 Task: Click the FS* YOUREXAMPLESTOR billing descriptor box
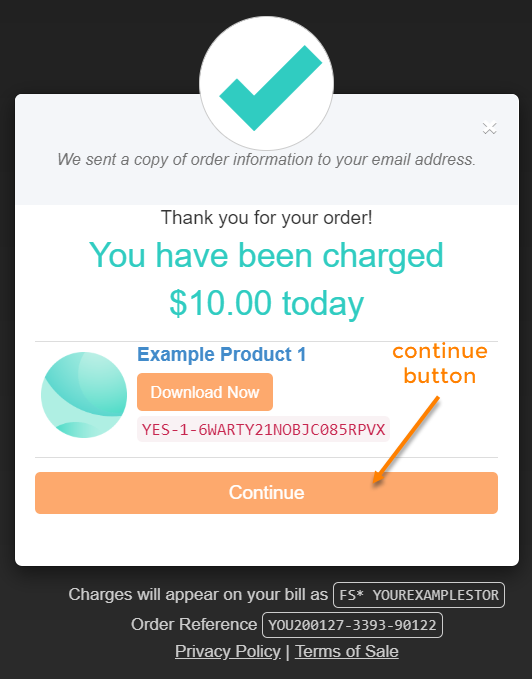click(419, 595)
